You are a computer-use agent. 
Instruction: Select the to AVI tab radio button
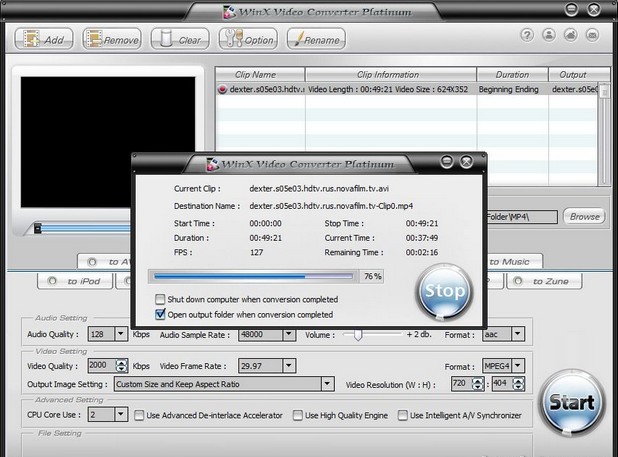[92, 262]
